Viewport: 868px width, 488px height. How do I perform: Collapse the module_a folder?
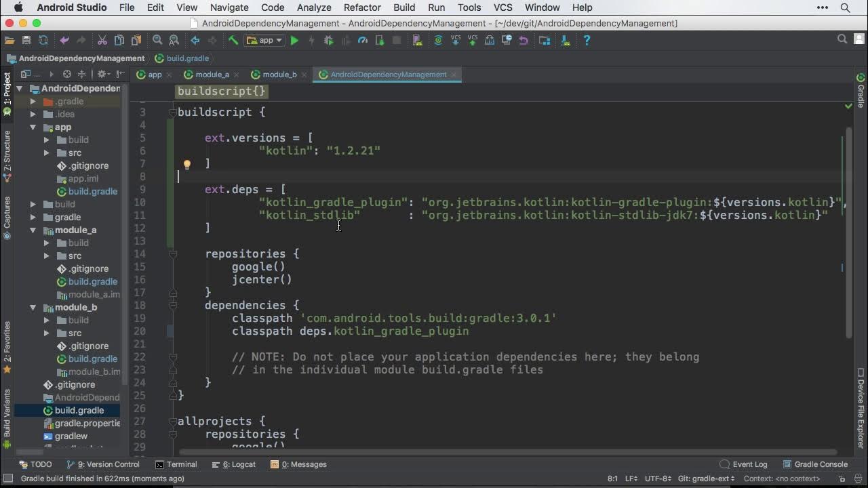[33, 230]
